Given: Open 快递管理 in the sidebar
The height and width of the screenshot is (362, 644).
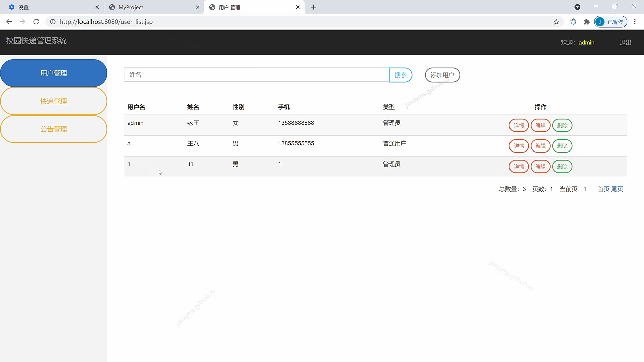Looking at the screenshot, I should click(54, 101).
